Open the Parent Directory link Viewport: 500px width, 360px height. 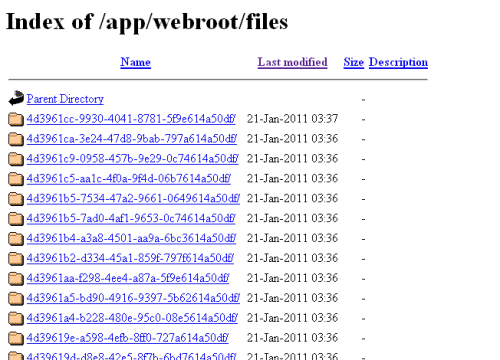coord(65,99)
